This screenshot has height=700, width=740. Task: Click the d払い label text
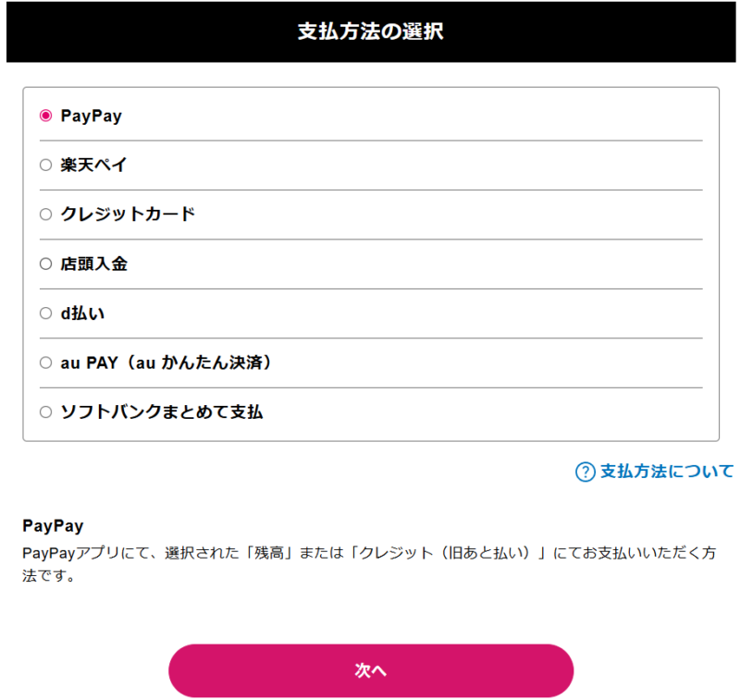coord(83,313)
